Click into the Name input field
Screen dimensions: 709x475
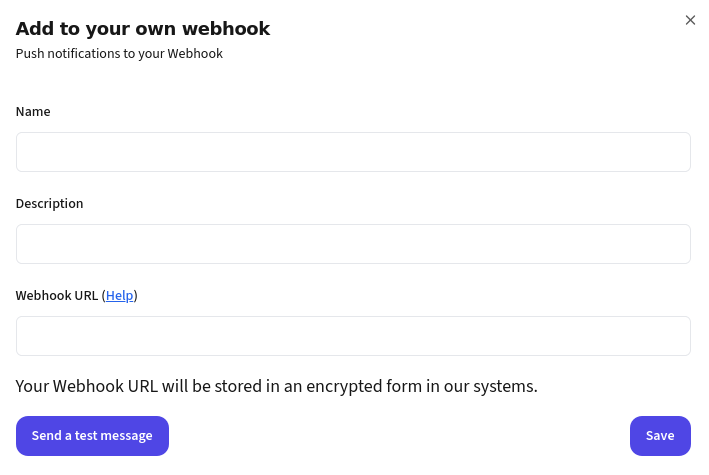pos(353,152)
